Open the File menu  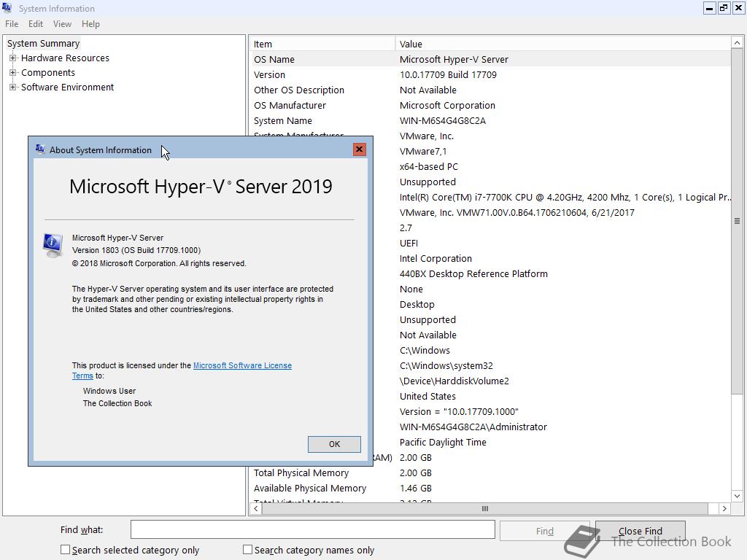coord(12,24)
